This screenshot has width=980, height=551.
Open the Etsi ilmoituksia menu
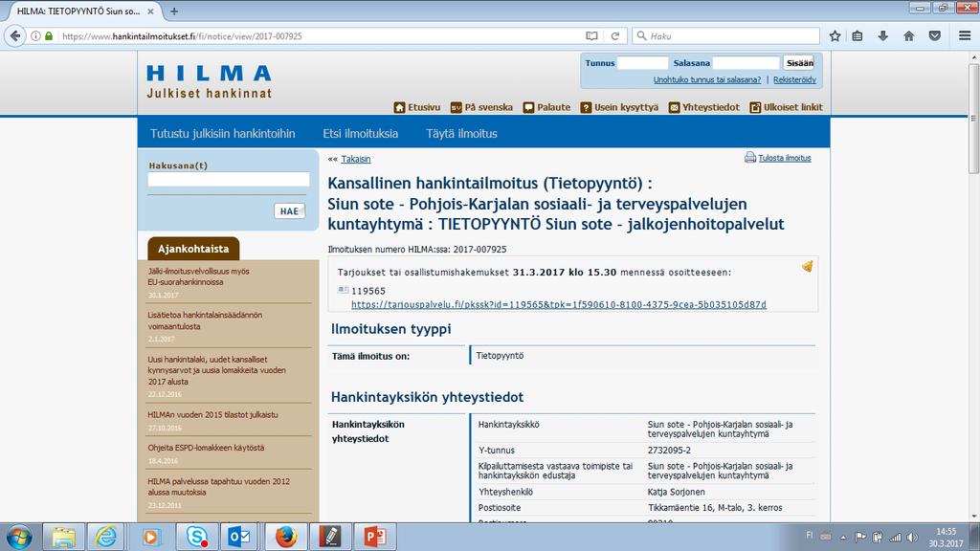361,134
